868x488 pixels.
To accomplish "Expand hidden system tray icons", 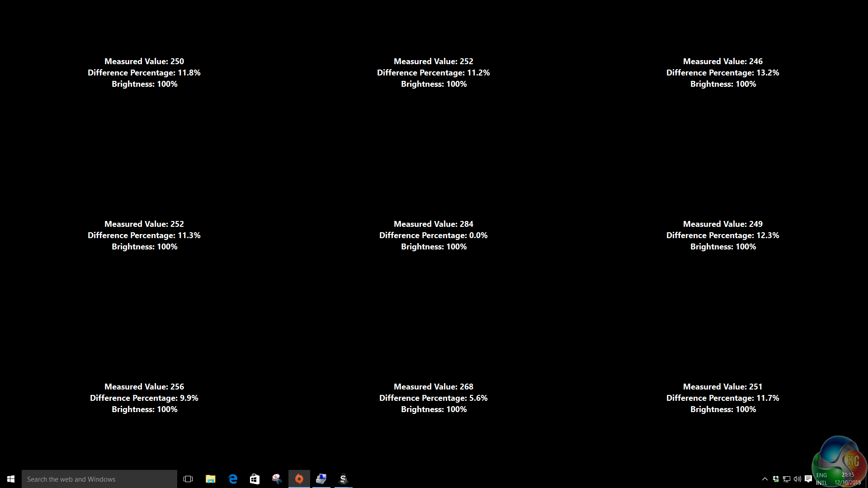I will [765, 479].
